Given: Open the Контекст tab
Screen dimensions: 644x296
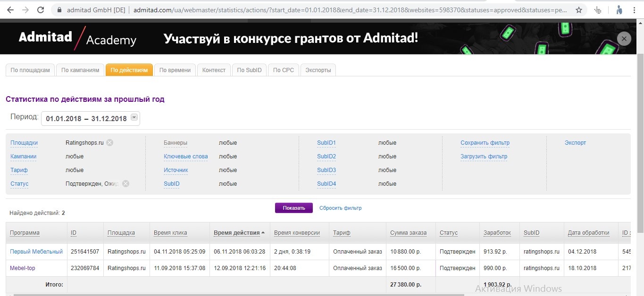Looking at the screenshot, I should tap(214, 70).
